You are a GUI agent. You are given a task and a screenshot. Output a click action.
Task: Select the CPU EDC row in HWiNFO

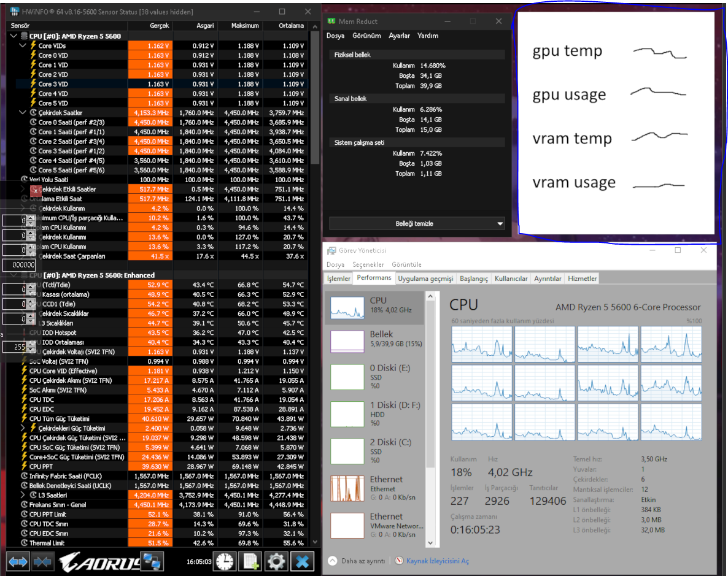coord(161,409)
